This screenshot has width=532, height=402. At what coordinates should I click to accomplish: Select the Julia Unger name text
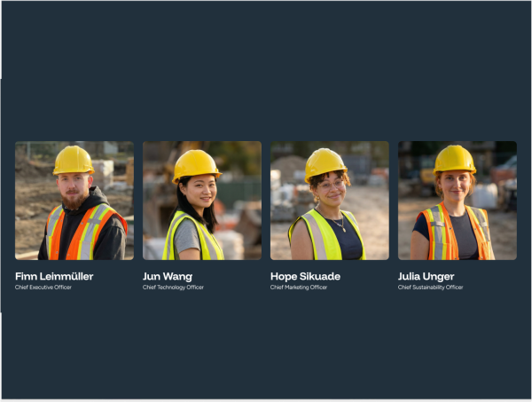[x=426, y=277]
